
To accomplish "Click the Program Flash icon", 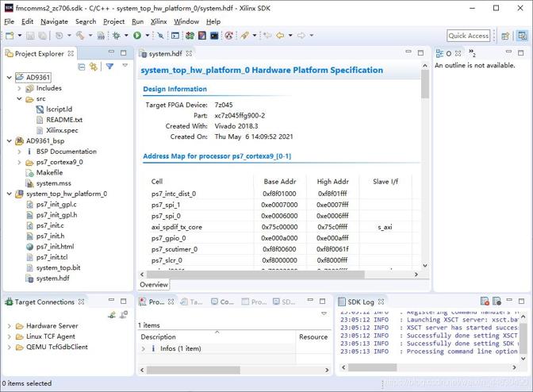I will (202, 36).
